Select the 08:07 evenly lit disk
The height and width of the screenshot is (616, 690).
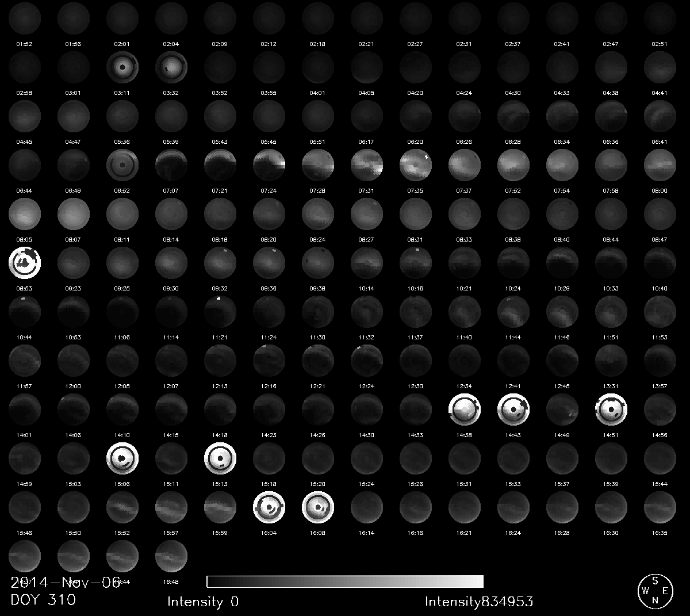tap(73, 214)
